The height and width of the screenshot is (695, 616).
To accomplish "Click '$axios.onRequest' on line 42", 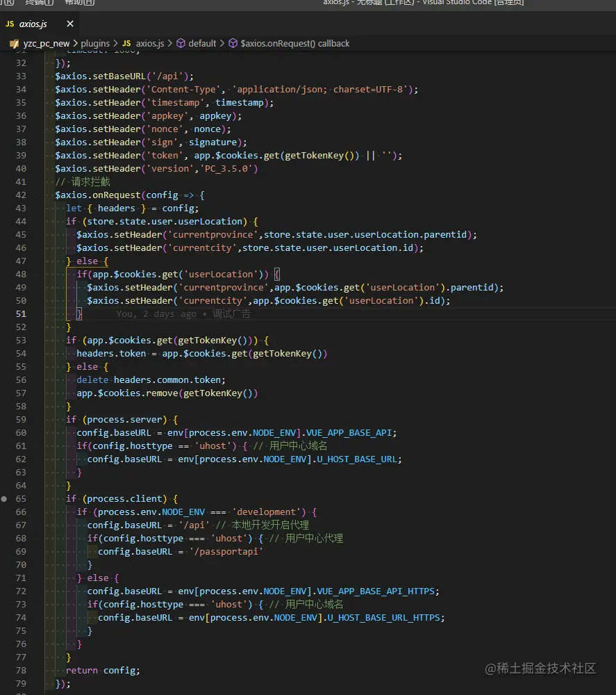I will (x=97, y=195).
